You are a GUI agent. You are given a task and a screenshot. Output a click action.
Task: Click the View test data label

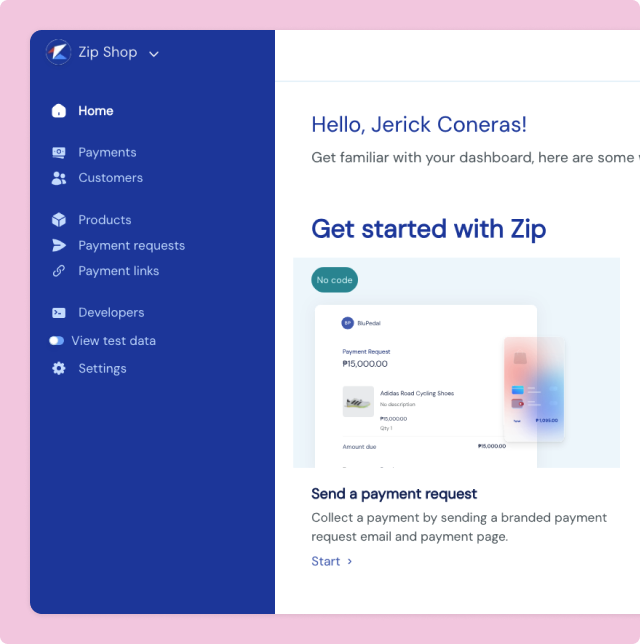[x=113, y=340]
